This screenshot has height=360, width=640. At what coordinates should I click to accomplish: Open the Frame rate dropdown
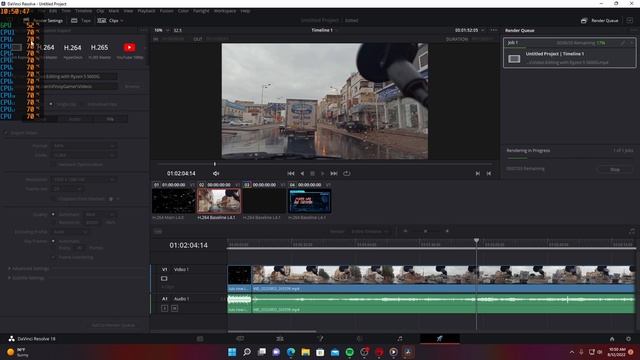pyautogui.click(x=68, y=189)
